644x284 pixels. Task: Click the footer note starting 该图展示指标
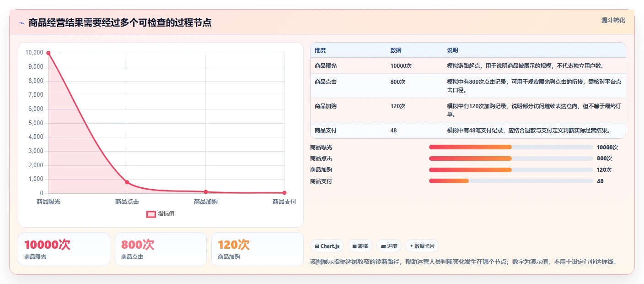click(464, 262)
